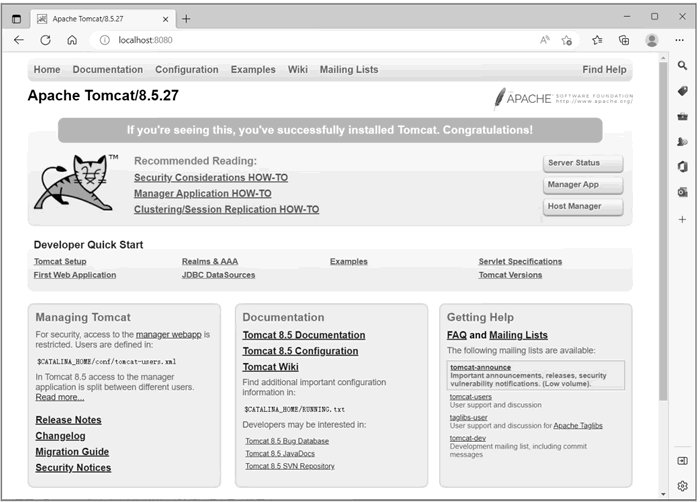Viewport: 700px width, 502px height.
Task: Open the Favorites list icon
Action: click(x=597, y=40)
